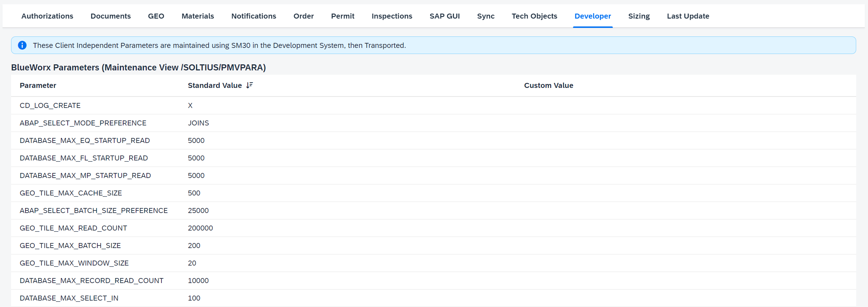Screen dimensions: 868x307
Task: Select the DATABASE_MAX_SELECT_IN parameter
Action: pyautogui.click(x=69, y=298)
